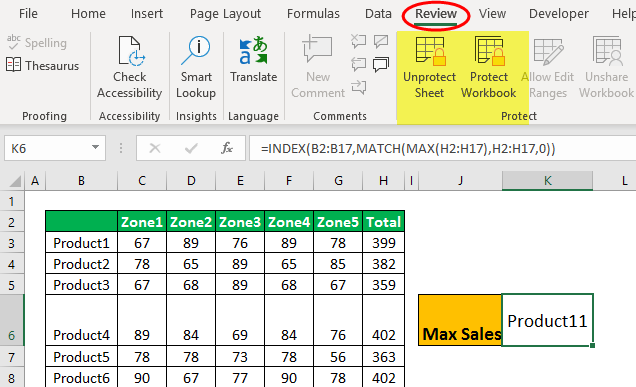Screen dimensions: 636x387
Task: Select the Product11 result cell
Action: [547, 320]
